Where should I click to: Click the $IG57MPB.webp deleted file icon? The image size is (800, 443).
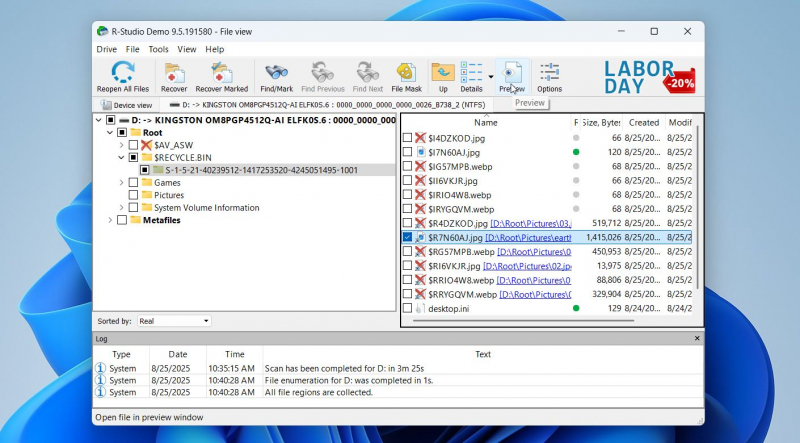pyautogui.click(x=420, y=166)
